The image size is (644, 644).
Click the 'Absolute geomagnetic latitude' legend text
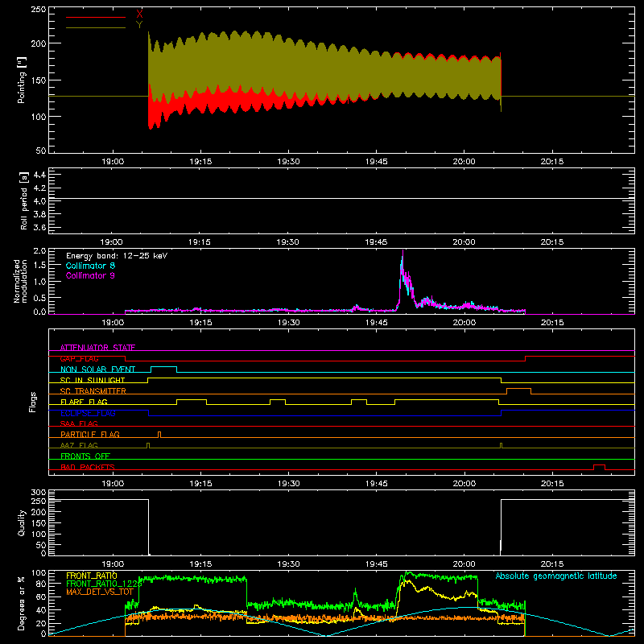coord(556,576)
